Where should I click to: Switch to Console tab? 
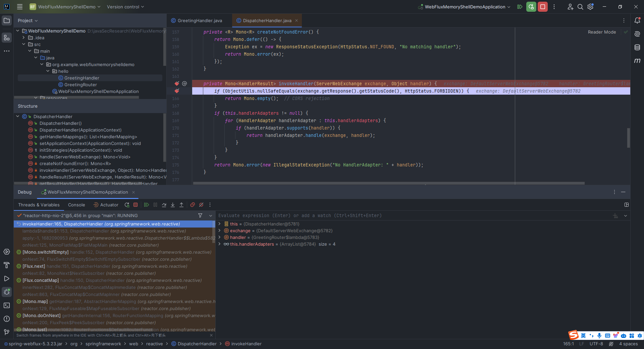point(76,205)
